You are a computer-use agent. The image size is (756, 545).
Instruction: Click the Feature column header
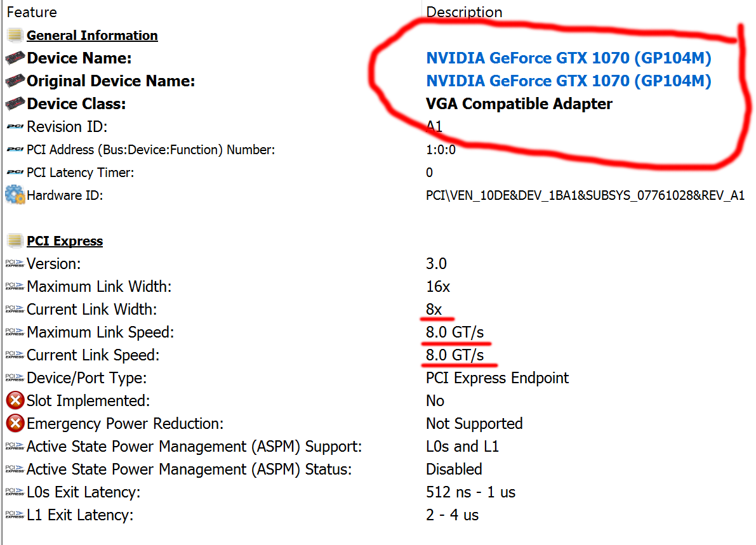[32, 12]
